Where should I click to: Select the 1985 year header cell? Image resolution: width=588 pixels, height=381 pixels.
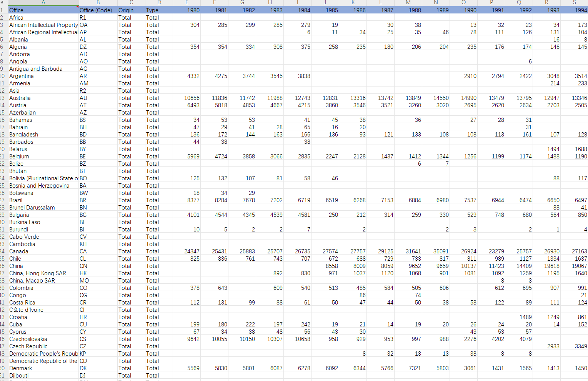(325, 10)
